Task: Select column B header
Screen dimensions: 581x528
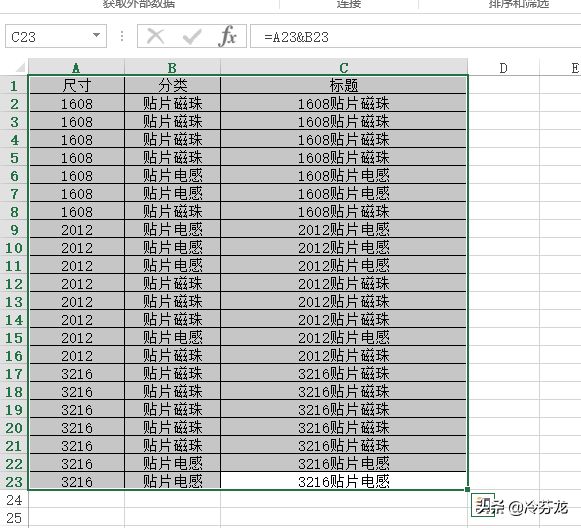Action: coord(172,67)
